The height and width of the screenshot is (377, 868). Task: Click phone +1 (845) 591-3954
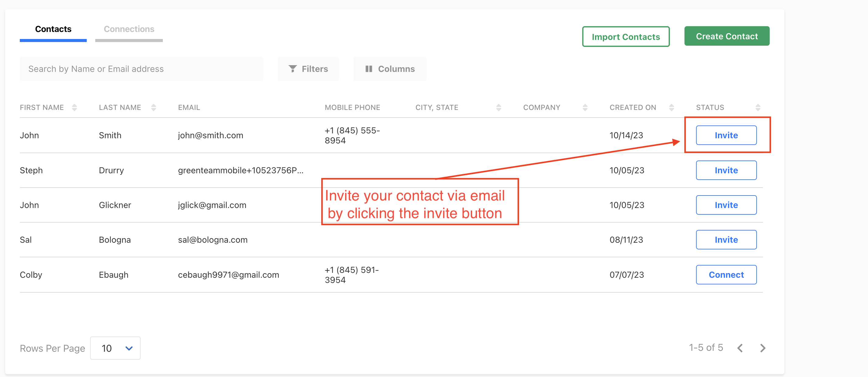(x=352, y=275)
